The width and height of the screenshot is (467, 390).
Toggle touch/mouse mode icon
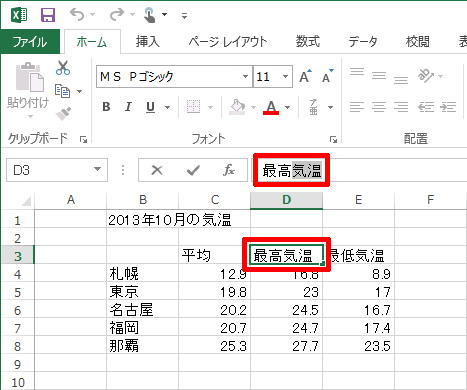tap(150, 15)
